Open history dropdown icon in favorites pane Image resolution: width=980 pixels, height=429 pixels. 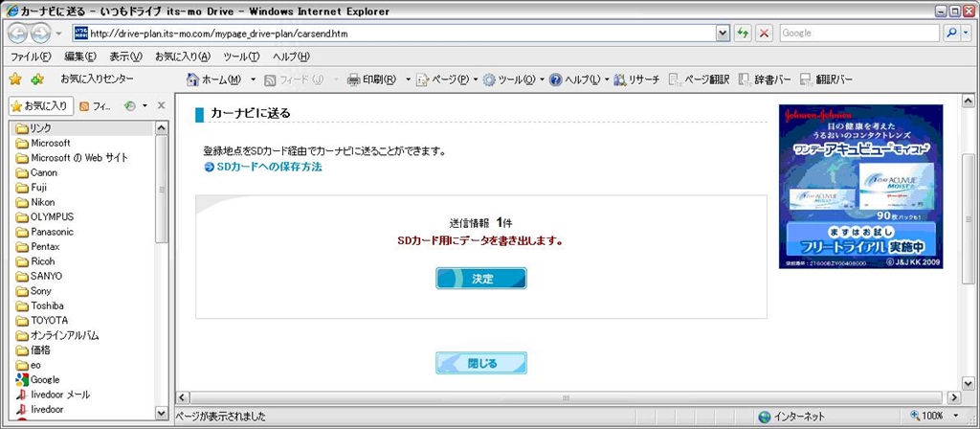coord(134,106)
